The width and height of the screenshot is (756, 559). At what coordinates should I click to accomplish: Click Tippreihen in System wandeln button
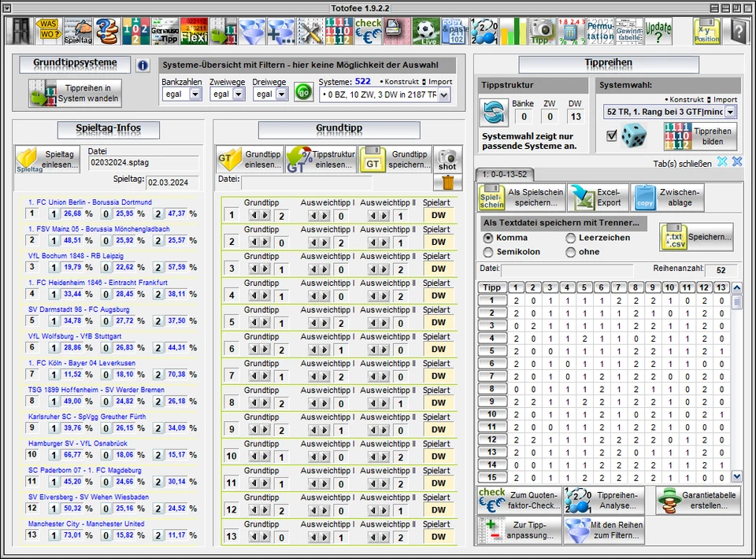pos(76,93)
